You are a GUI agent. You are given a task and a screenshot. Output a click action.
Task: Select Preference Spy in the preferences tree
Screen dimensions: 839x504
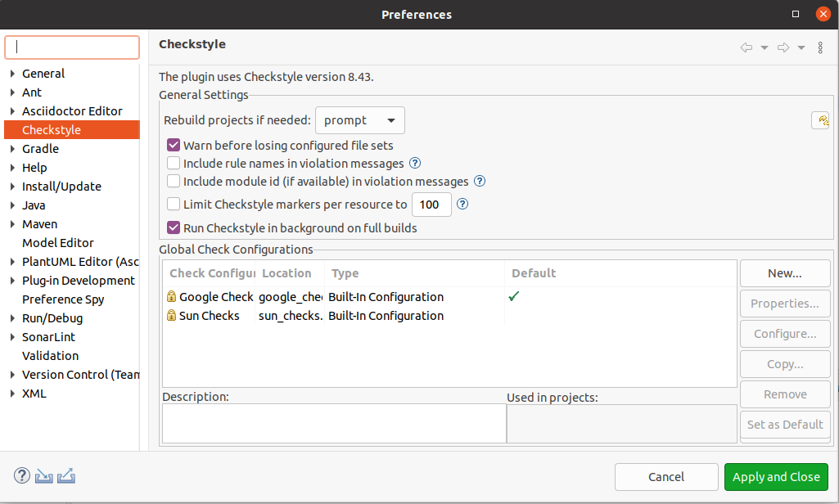click(x=63, y=299)
